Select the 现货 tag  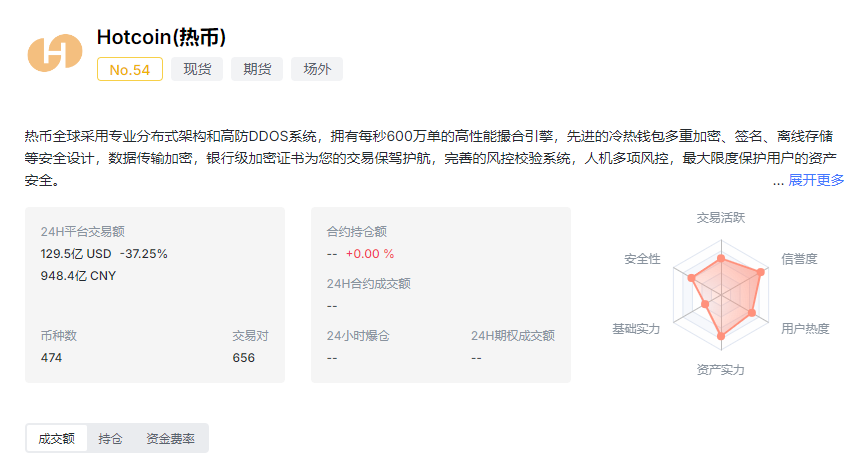pos(196,69)
